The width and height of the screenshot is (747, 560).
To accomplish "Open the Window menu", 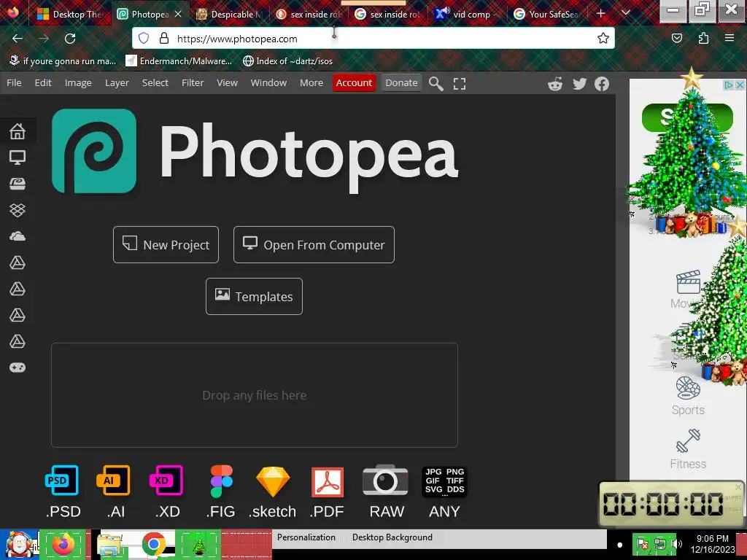I will click(268, 83).
